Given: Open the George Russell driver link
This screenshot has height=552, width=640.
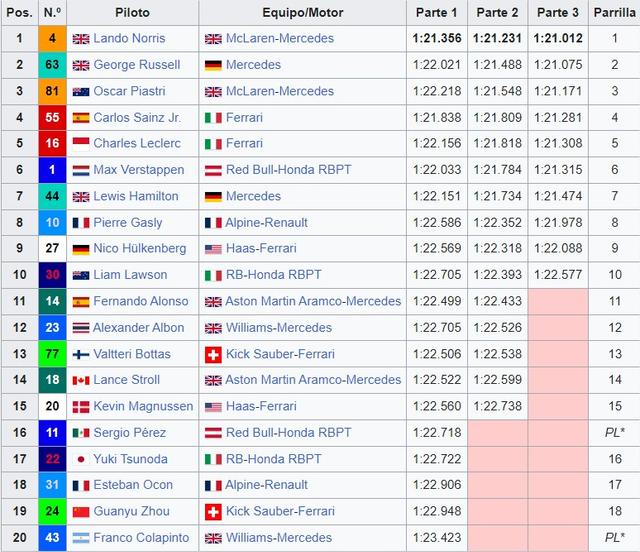Looking at the screenshot, I should (x=137, y=65).
